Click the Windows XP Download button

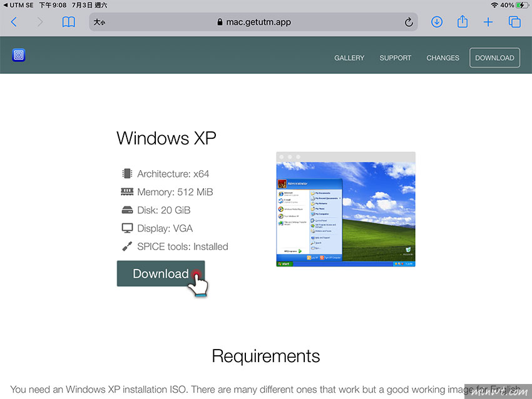[x=161, y=273]
